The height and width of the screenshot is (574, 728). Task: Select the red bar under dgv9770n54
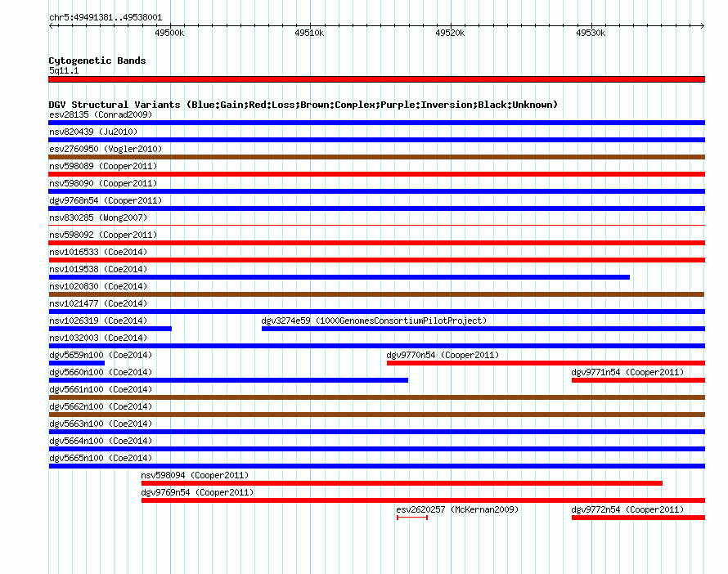pyautogui.click(x=546, y=363)
